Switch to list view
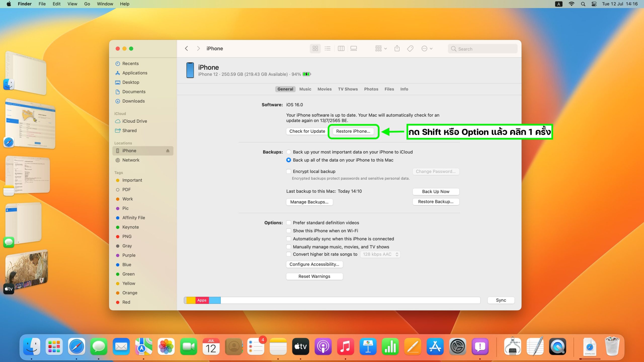 coord(328,49)
